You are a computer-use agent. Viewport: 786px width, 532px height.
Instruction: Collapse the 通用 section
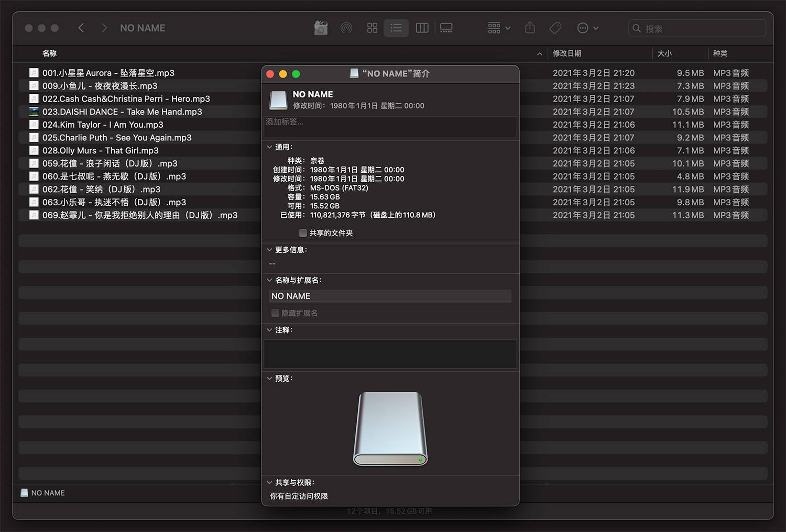(x=269, y=147)
